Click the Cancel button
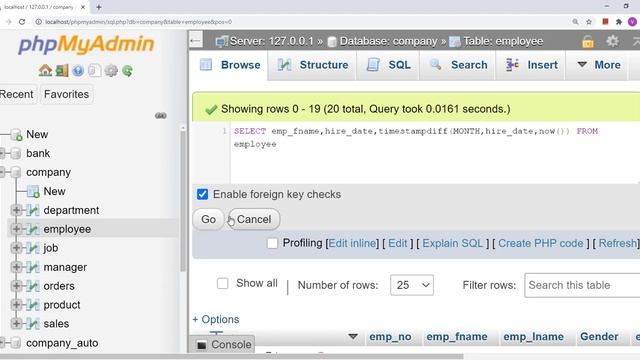The height and width of the screenshot is (360, 640). 253,220
